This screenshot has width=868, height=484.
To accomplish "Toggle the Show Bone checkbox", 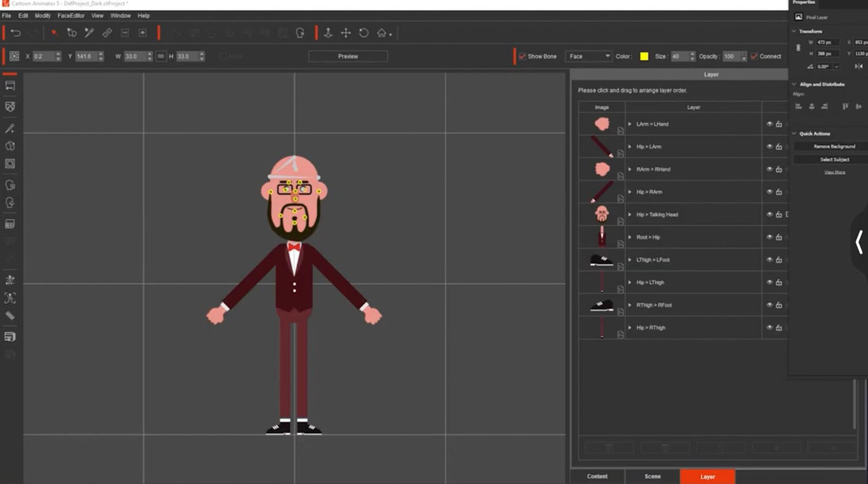I will pos(523,56).
